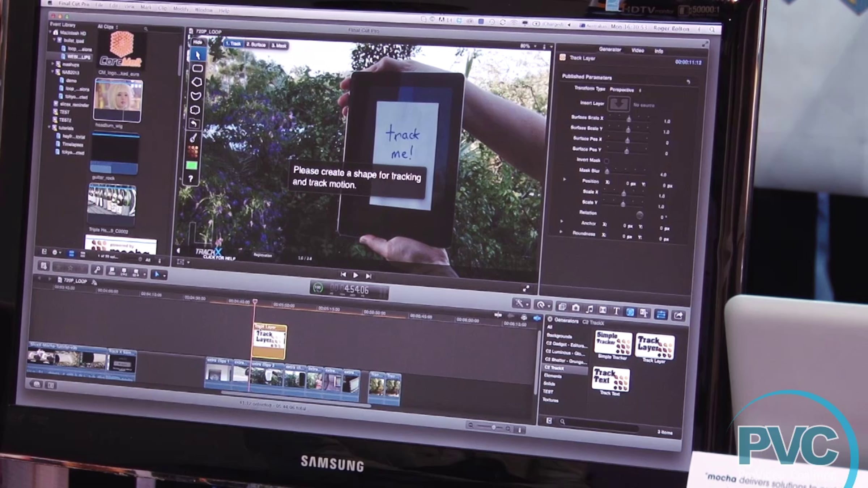Expand the Anchor parameter disclosure triangle
Screen dimensions: 868x488
click(x=562, y=221)
